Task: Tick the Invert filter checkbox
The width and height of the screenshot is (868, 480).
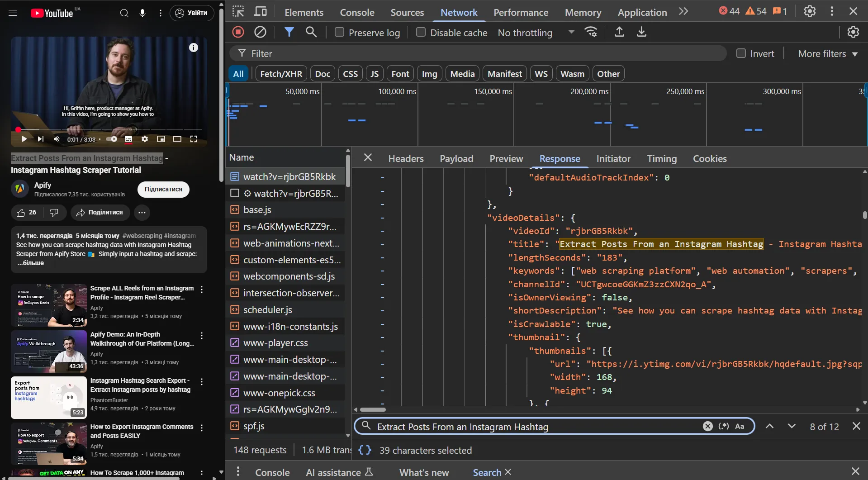Action: [x=741, y=53]
